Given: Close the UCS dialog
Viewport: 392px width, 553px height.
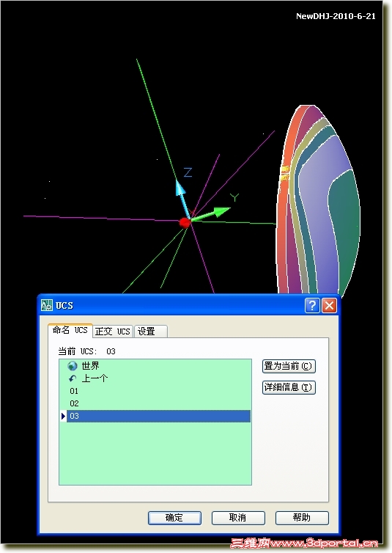Looking at the screenshot, I should click(329, 305).
